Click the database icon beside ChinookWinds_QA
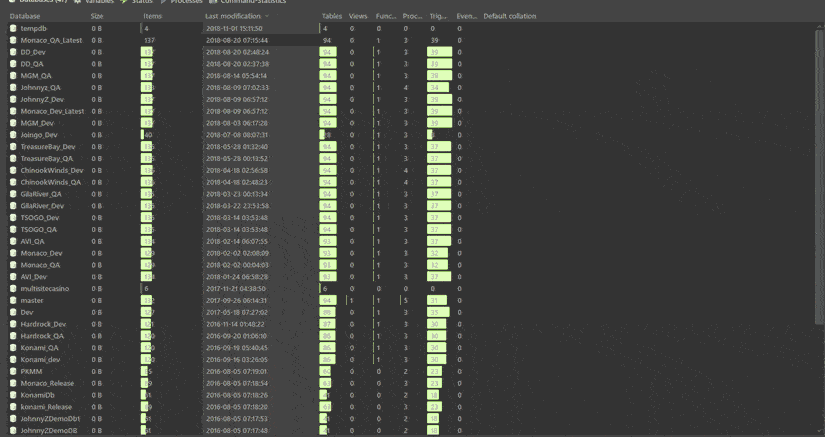This screenshot has height=437, width=825. (13, 182)
